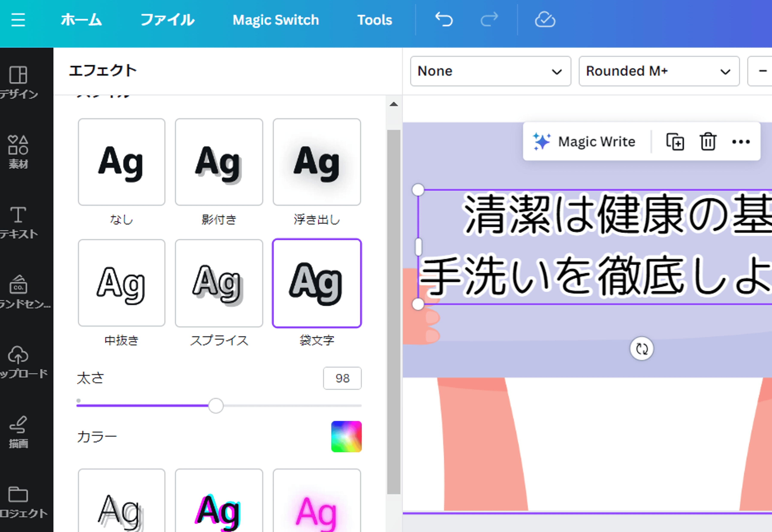Viewport: 772px width, 532px height.
Task: Click the bottom-left text box resize handle
Action: 418,304
